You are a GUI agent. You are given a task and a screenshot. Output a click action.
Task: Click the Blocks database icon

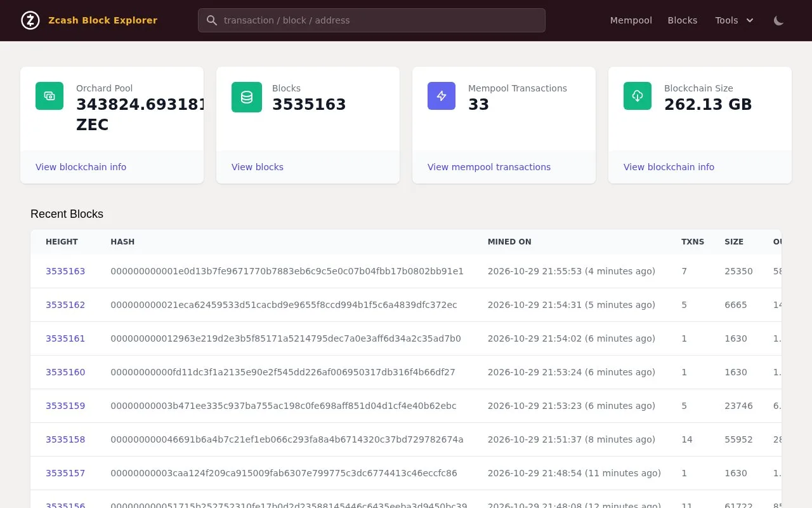[x=247, y=97]
